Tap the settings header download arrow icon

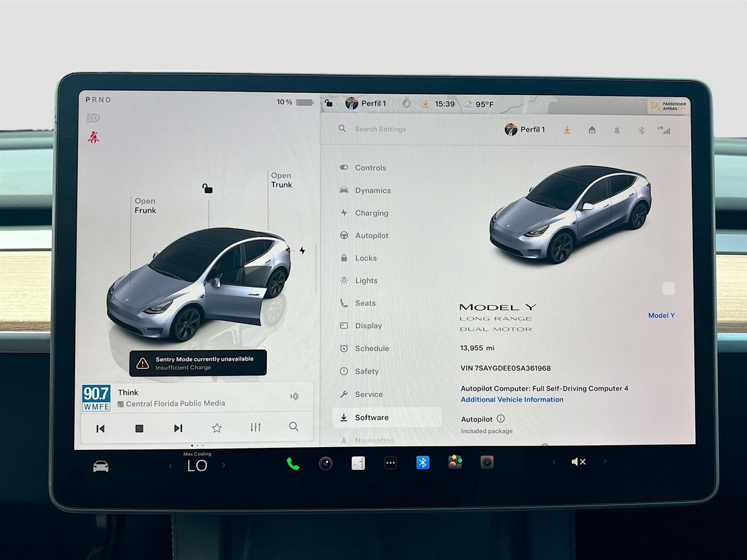(x=567, y=130)
